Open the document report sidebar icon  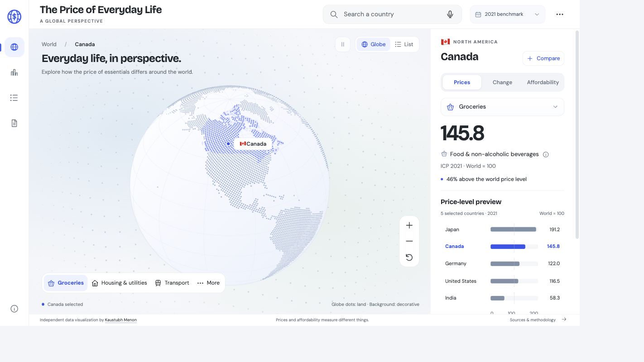pos(14,123)
